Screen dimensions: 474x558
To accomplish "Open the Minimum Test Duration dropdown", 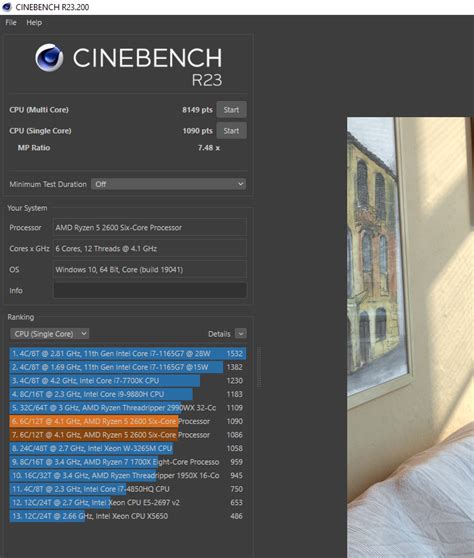I will 168,184.
